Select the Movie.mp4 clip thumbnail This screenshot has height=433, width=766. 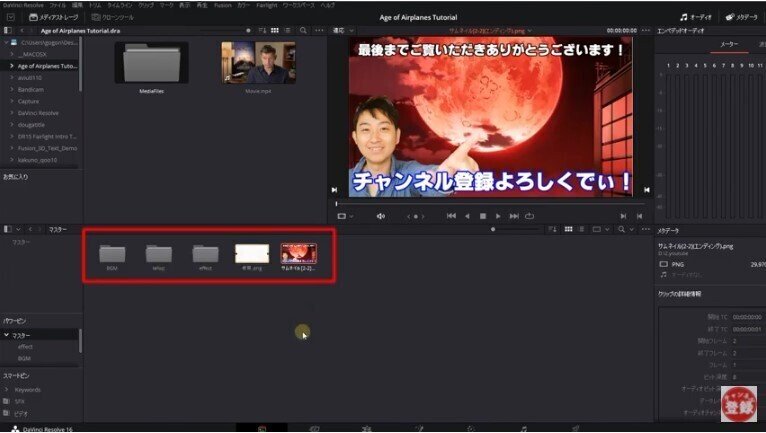pyautogui.click(x=258, y=63)
